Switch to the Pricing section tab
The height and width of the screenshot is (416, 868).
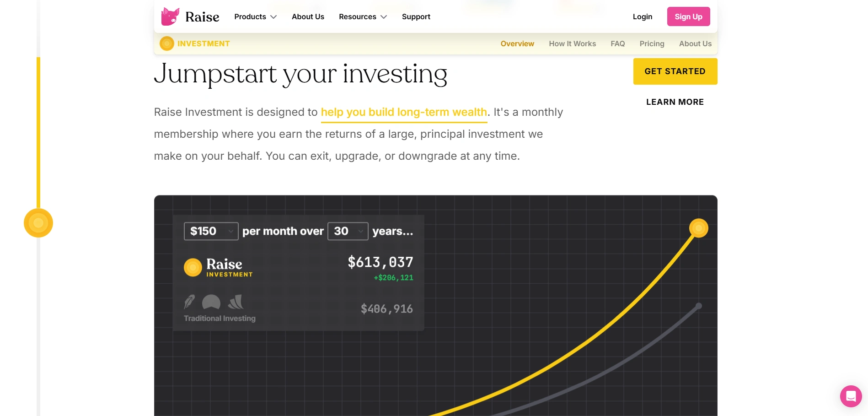652,43
